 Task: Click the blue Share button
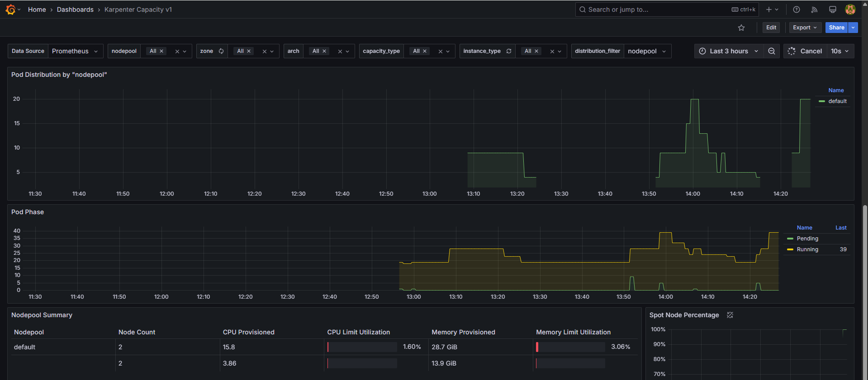pos(836,28)
